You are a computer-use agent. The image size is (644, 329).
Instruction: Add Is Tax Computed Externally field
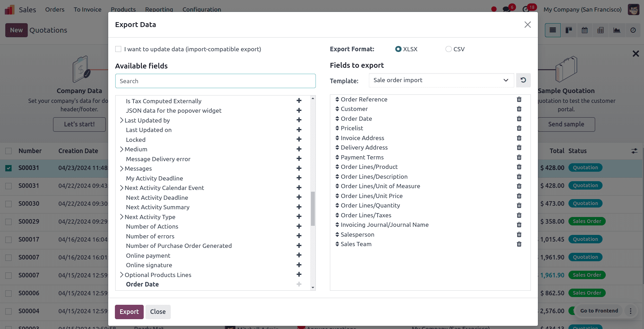[x=299, y=101]
